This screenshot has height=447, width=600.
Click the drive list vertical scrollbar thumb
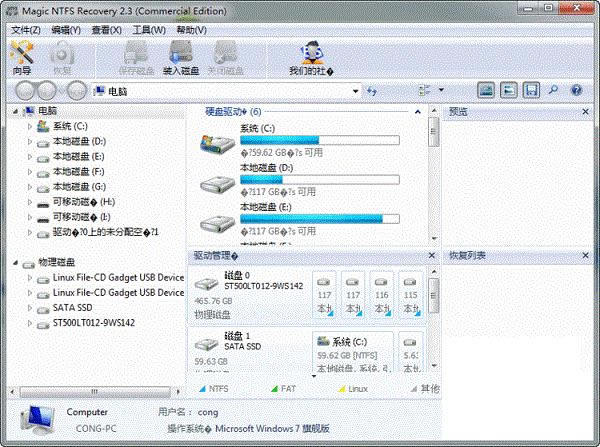[434, 132]
